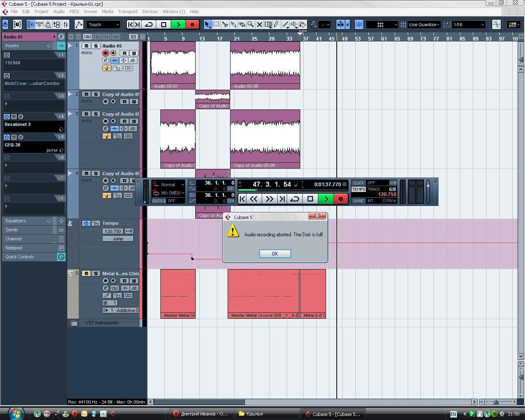
Task: Pick the Zoom magnifier tool
Action: tap(251, 25)
